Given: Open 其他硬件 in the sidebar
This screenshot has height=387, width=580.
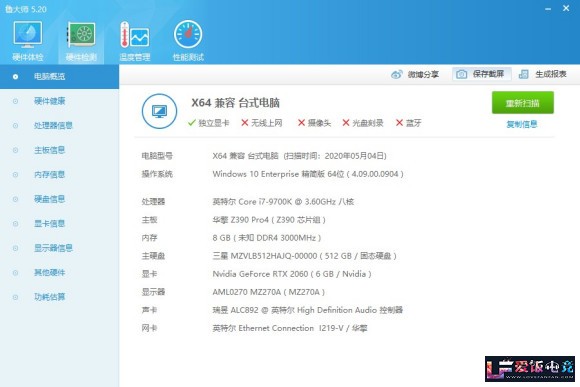Looking at the screenshot, I should coord(59,273).
